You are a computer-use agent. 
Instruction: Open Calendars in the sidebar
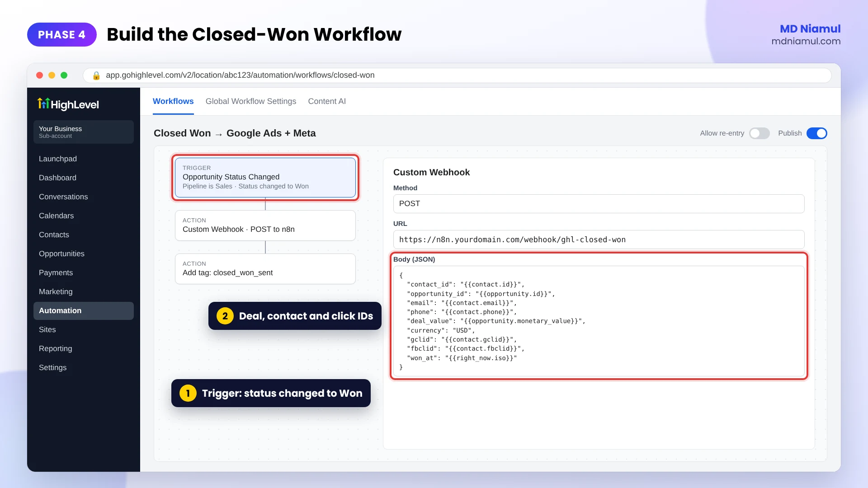[84, 216]
